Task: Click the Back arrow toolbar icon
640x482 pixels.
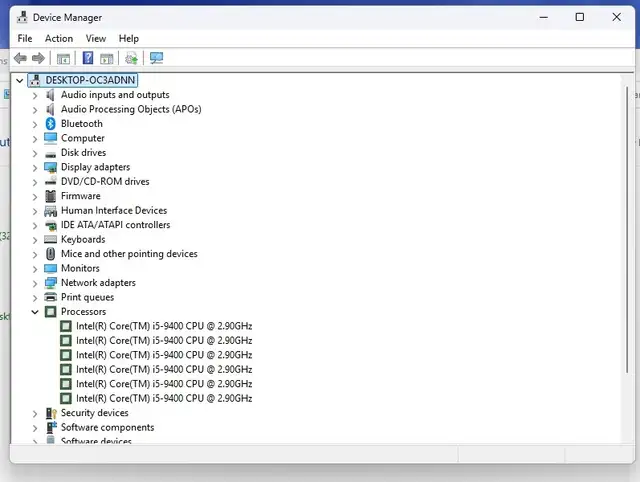Action: 20,58
